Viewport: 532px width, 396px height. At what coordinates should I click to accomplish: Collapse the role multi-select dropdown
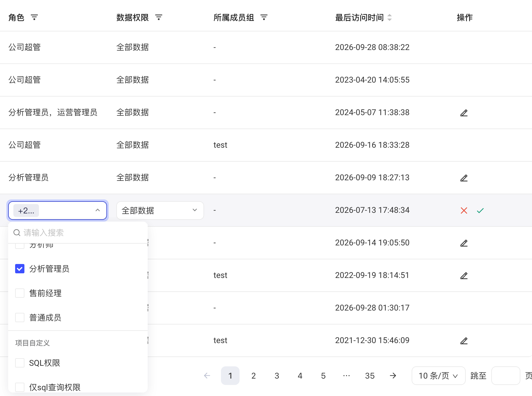pos(98,210)
